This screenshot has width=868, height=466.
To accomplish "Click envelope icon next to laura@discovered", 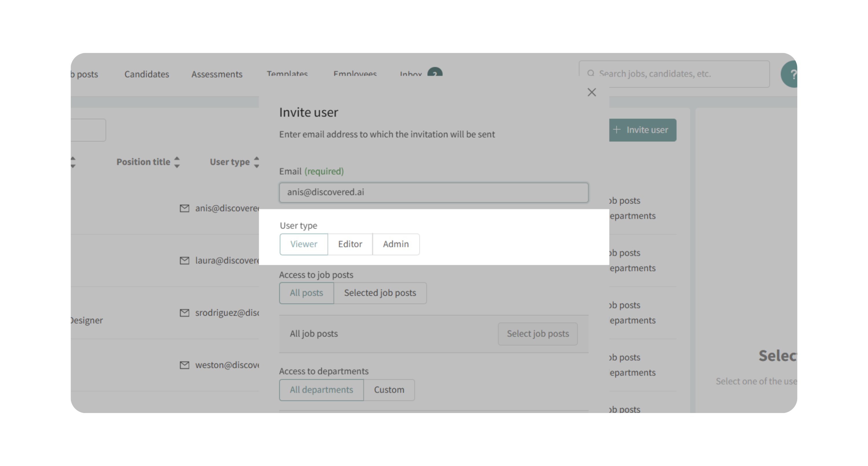I will pos(184,261).
